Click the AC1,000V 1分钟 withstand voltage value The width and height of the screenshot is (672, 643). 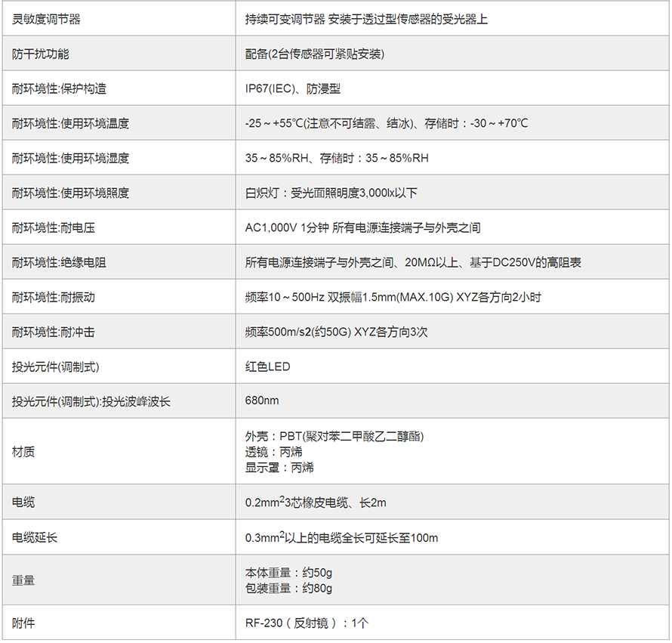click(x=362, y=227)
